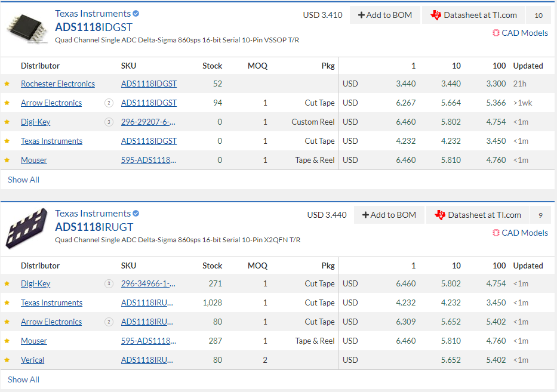Click the verified badge next to ADS1118IDGST manufacturer
The width and height of the screenshot is (557, 392).
[136, 14]
